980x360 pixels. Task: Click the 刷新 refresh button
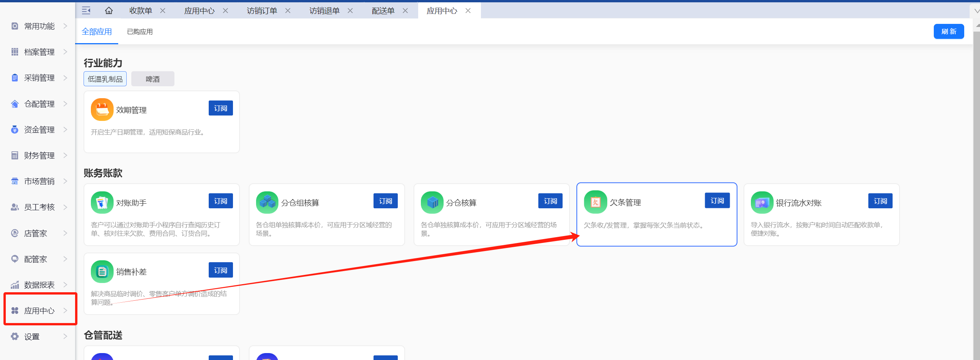pos(948,32)
